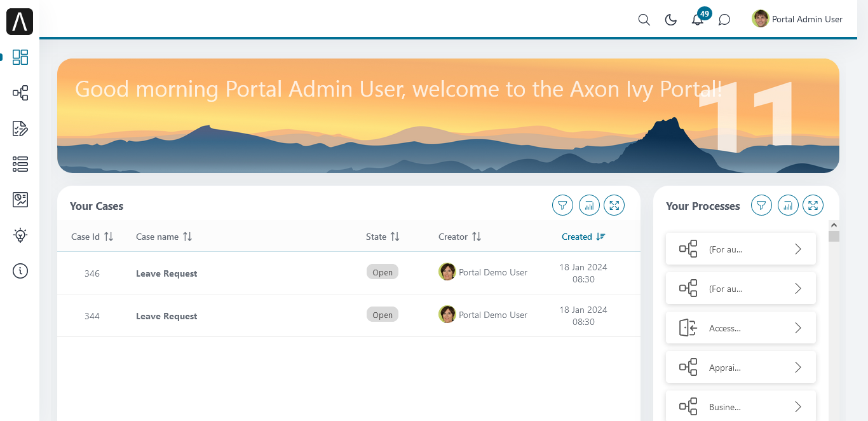
Task: Show widget info for Your Processes
Action: click(x=788, y=205)
